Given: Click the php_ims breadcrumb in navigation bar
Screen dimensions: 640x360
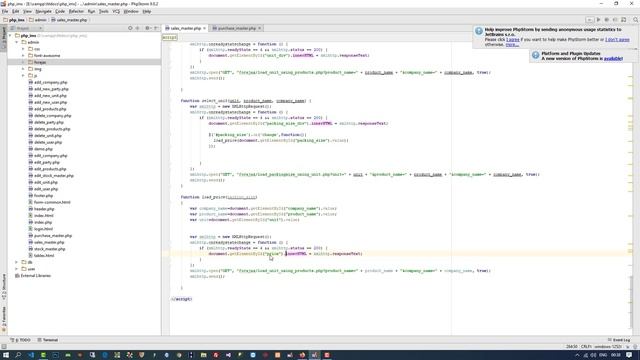Looking at the screenshot, I should pos(14,20).
